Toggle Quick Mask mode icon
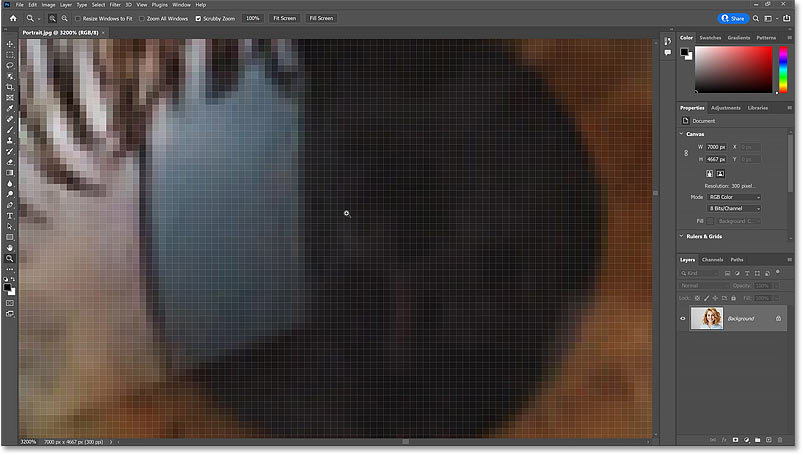This screenshot has width=803, height=455. point(10,303)
